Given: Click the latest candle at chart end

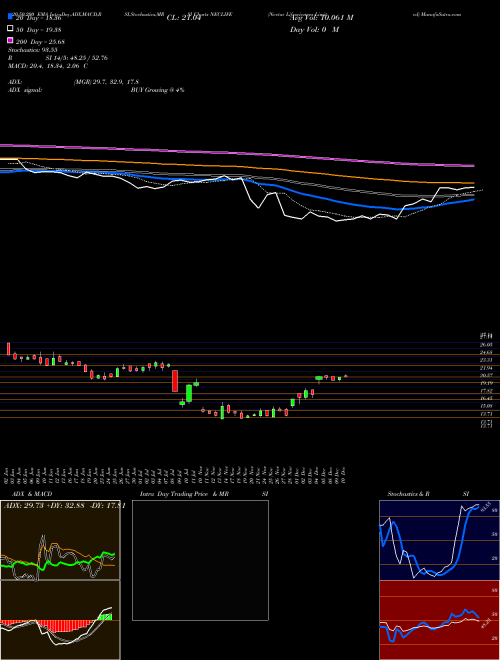Looking at the screenshot, I should (x=346, y=375).
